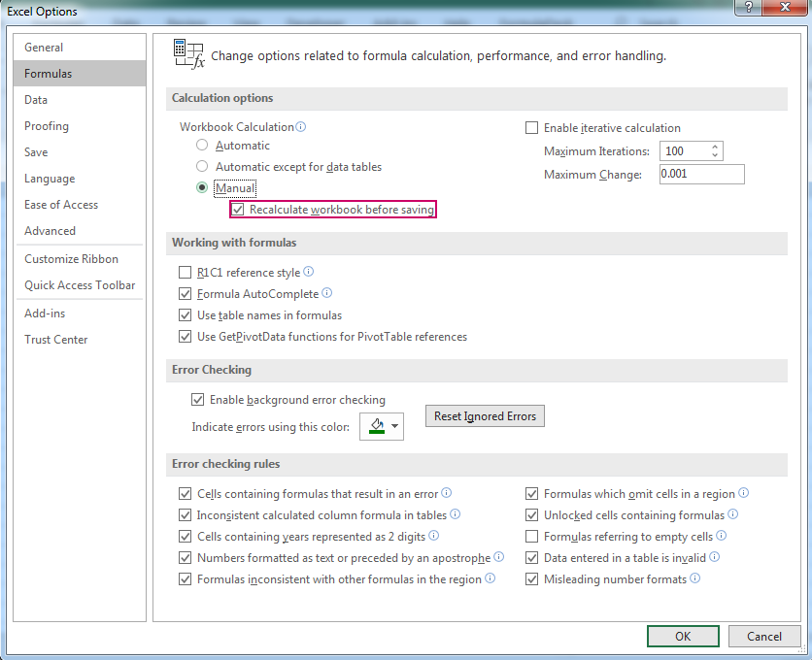The image size is (812, 660).
Task: Open the Add-ins category
Action: pyautogui.click(x=80, y=313)
